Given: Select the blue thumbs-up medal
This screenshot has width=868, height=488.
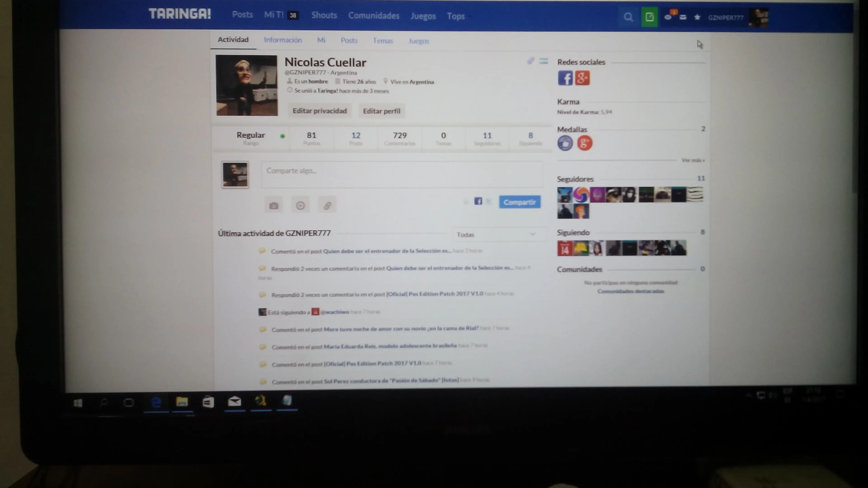Looking at the screenshot, I should coord(565,143).
